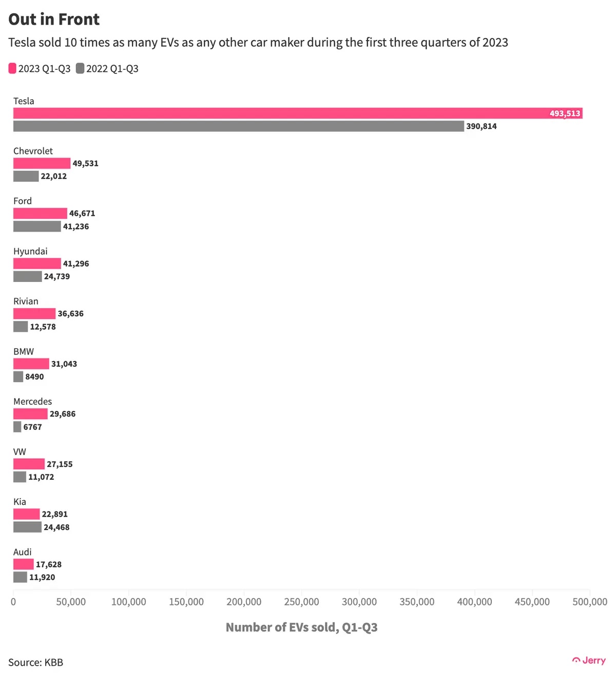Click Tesla's gray 390,814 bar
The image size is (616, 680).
pos(239,126)
